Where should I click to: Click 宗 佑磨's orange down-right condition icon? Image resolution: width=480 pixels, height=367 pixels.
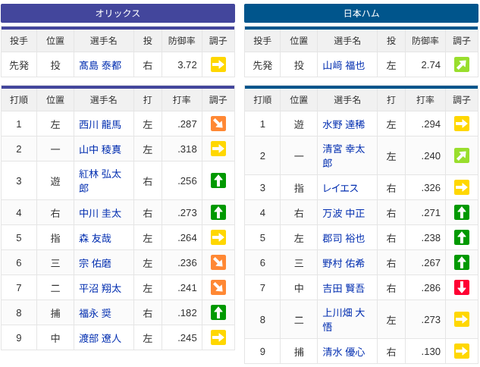point(218,262)
